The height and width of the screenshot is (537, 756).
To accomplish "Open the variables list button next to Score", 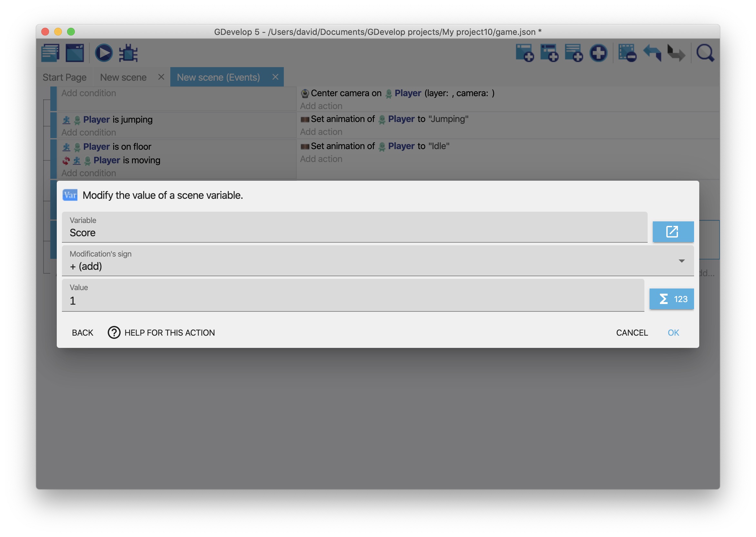I will (x=673, y=232).
